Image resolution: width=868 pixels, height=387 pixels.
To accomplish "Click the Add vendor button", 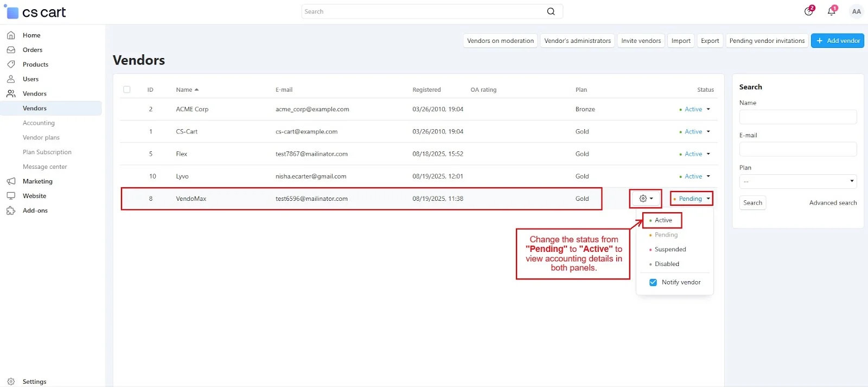I will pos(837,41).
